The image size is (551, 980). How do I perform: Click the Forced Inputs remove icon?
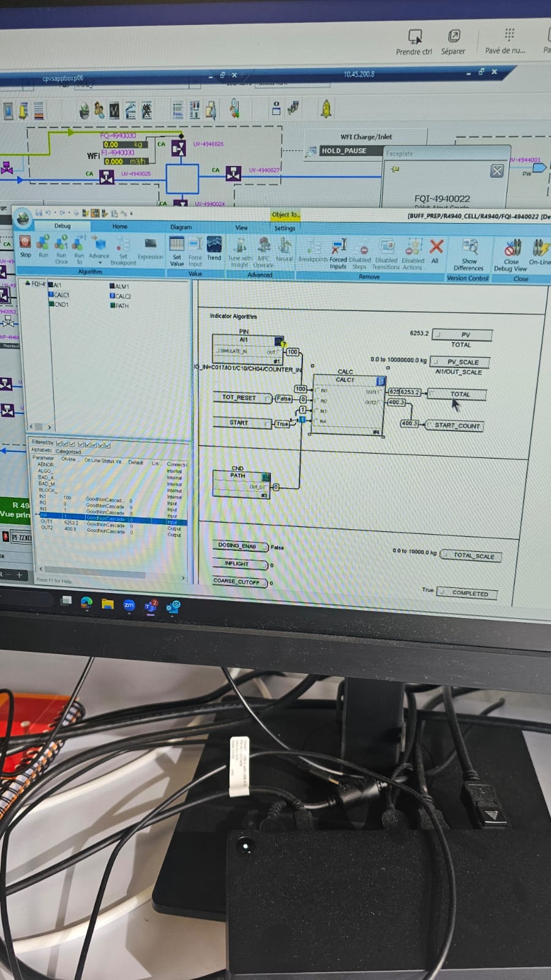coord(338,247)
